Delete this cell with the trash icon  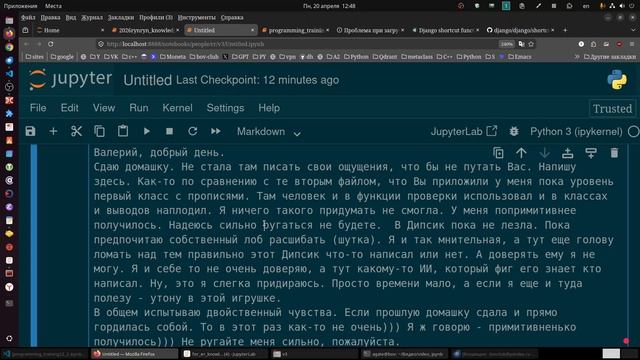tap(614, 153)
